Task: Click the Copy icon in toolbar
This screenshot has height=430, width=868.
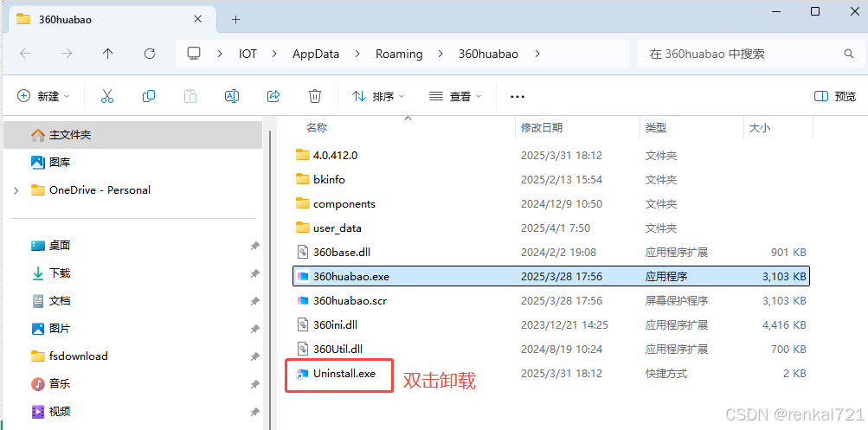Action: [148, 96]
